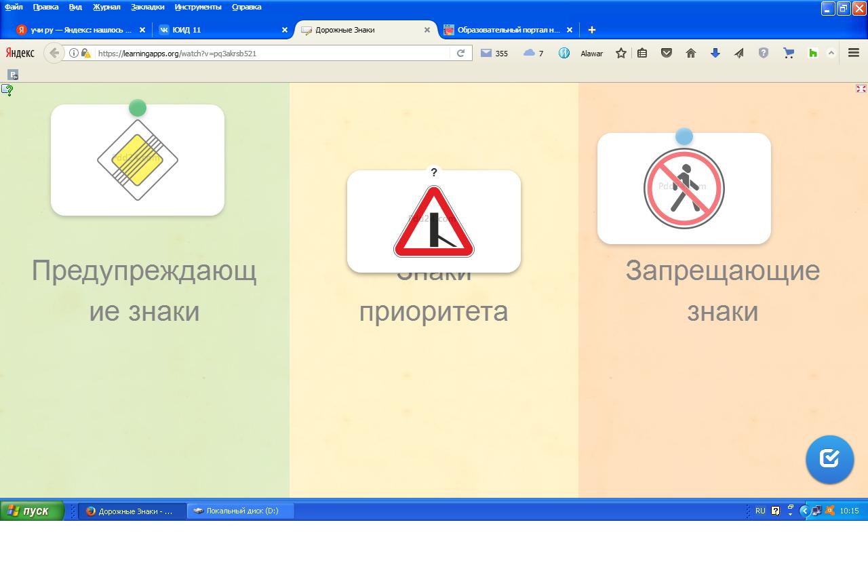Show site information via the info icon
Viewport: 868px width, 588px height.
pos(74,53)
